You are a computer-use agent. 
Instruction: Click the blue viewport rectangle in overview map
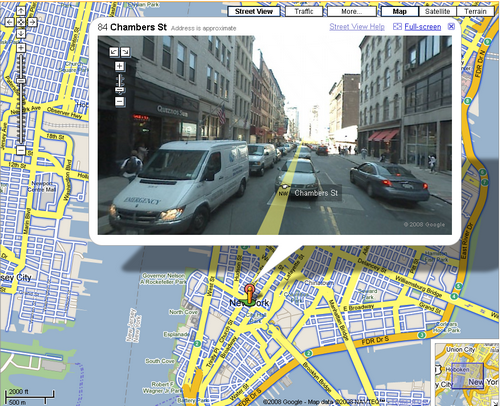point(467,375)
